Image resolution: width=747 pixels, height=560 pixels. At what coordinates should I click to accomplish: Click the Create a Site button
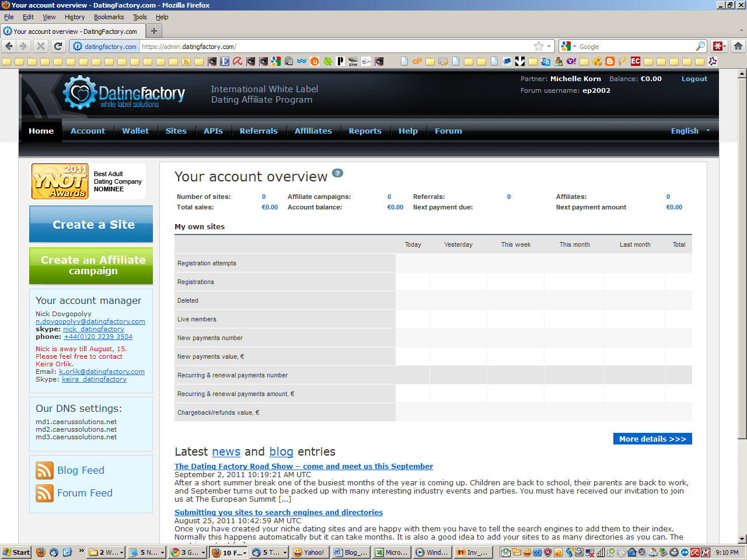point(91,224)
